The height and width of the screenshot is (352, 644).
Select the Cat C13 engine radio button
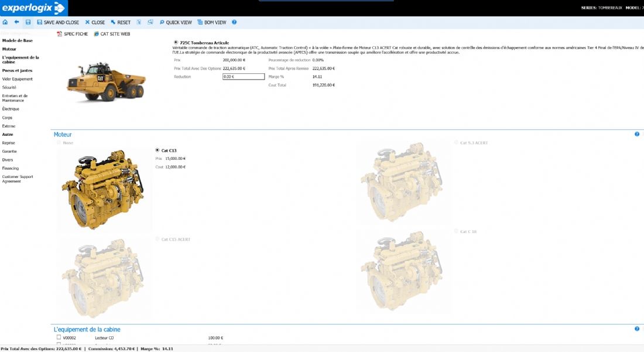[157, 151]
